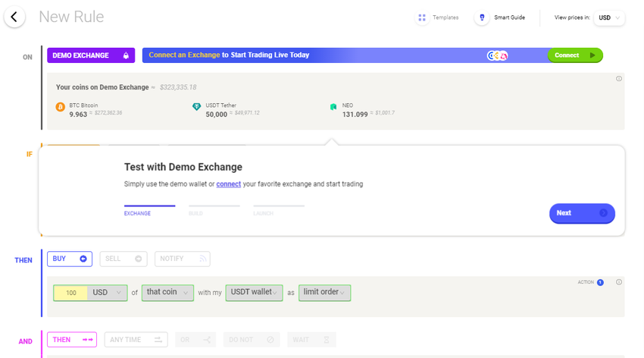Expand the 'USDT wallet' dropdown
This screenshot has width=644, height=358.
(252, 293)
